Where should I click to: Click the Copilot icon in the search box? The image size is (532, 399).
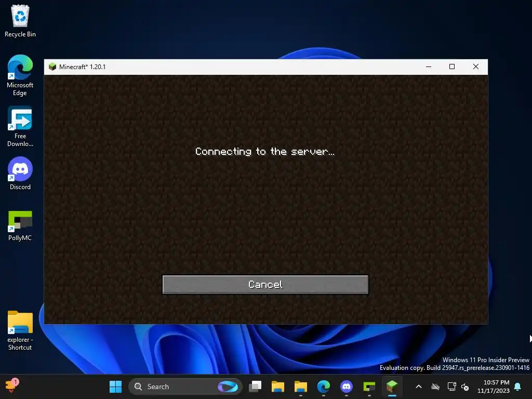pyautogui.click(x=228, y=387)
